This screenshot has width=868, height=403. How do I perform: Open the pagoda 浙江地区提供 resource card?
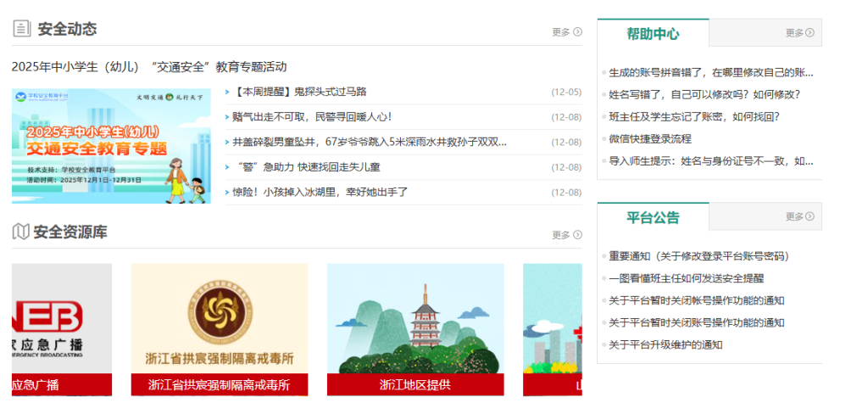(415, 319)
